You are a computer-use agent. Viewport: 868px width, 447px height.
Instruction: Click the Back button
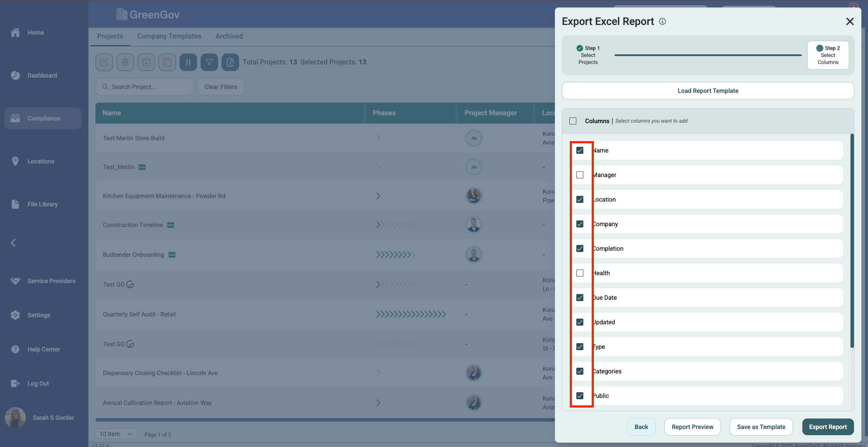[641, 427]
